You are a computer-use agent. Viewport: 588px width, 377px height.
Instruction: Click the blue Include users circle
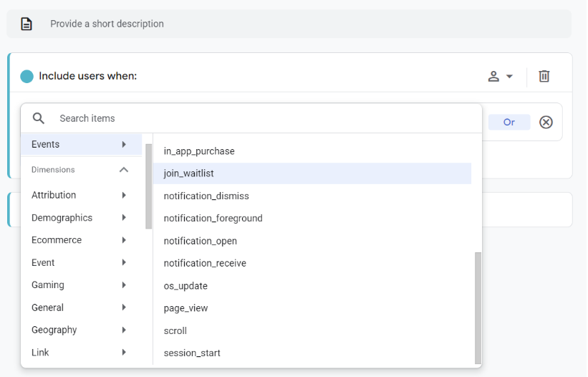click(26, 76)
